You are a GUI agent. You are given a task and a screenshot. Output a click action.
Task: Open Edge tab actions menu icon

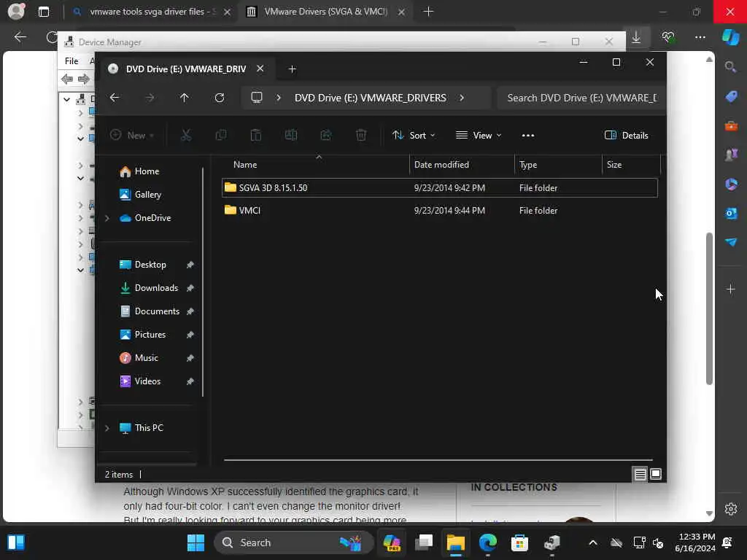[43, 12]
